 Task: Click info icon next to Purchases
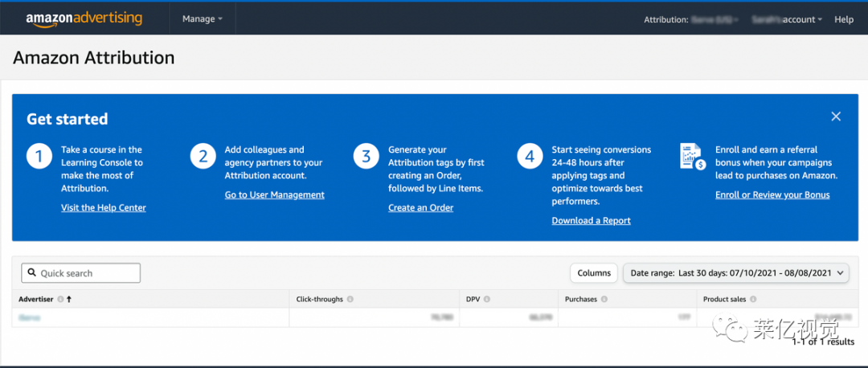tap(604, 300)
